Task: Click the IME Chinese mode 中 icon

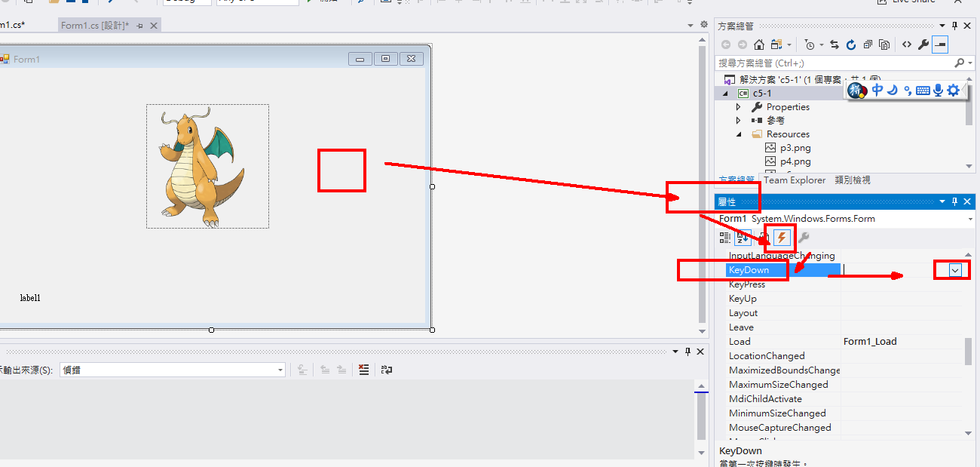Action: pyautogui.click(x=877, y=91)
